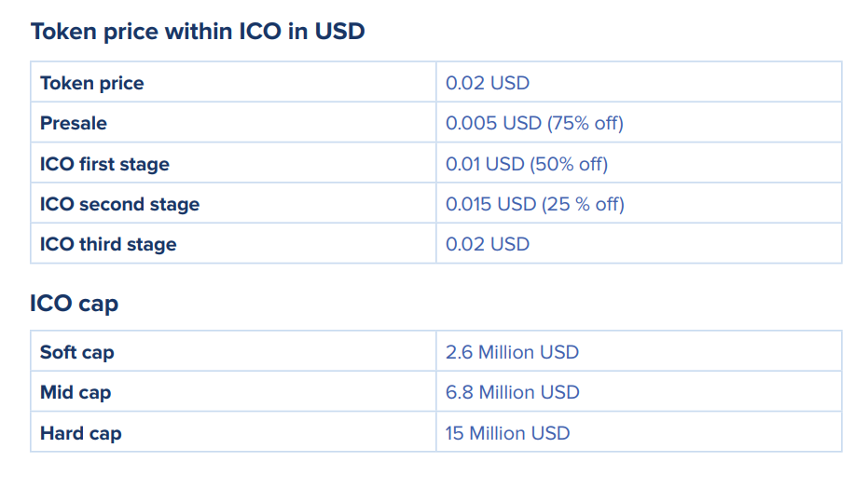Click the 6.8 Million USD value
This screenshot has height=489, width=868.
click(513, 392)
